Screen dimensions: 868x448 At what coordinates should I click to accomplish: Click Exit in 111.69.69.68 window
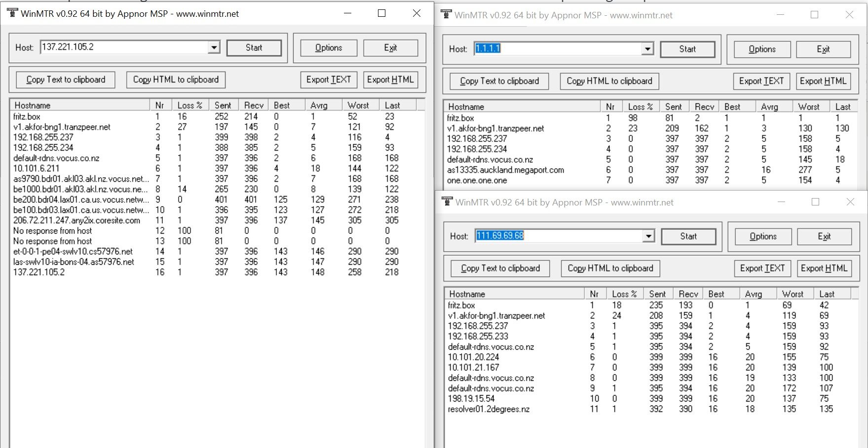point(824,237)
